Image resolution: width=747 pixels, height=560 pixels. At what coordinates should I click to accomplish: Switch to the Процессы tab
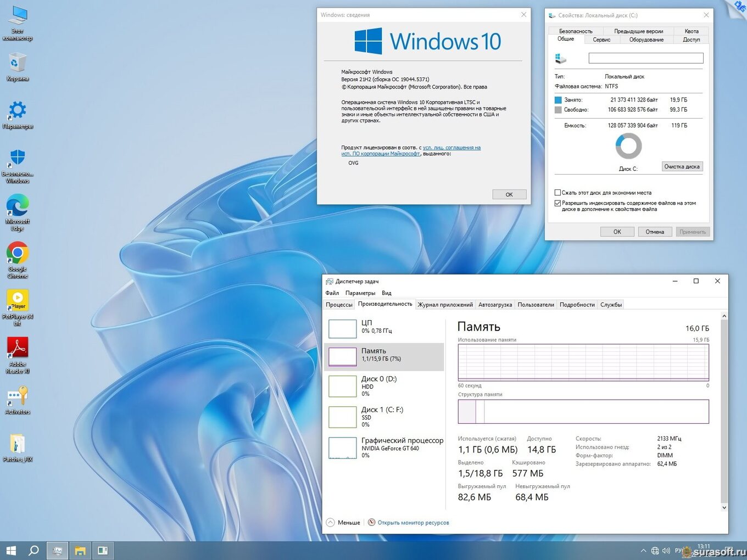click(x=339, y=305)
